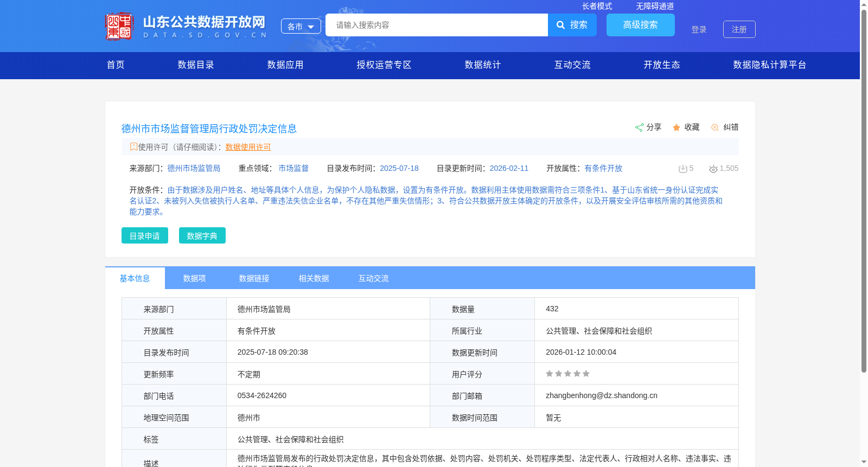Click the five-star user rating
The image size is (868, 467).
tap(567, 374)
